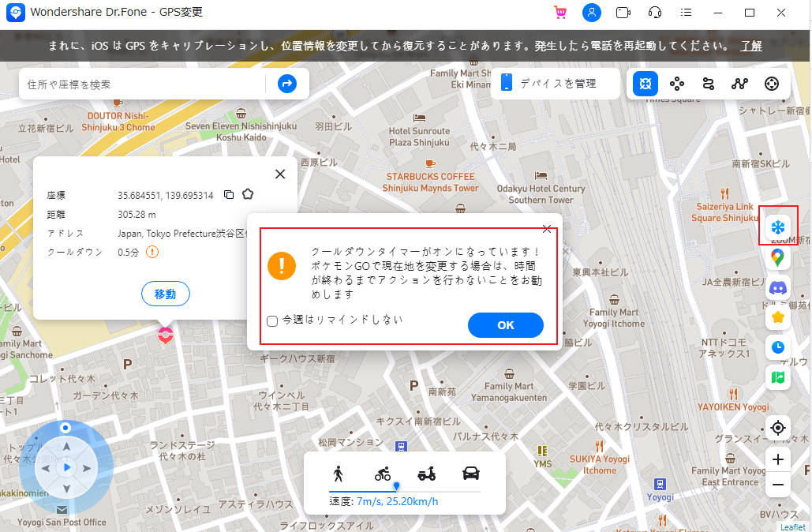Select the one-stop route mode icon
Image resolution: width=812 pixels, height=532 pixels.
(x=677, y=84)
